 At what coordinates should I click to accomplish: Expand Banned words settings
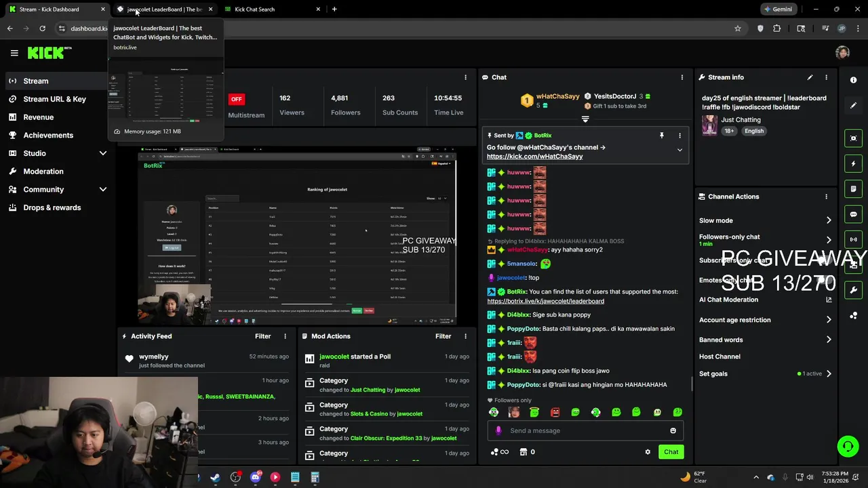pyautogui.click(x=829, y=340)
